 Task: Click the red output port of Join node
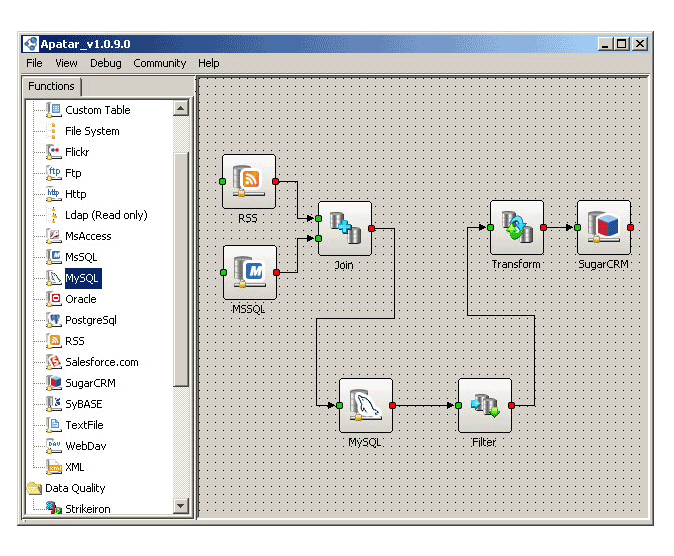click(x=371, y=228)
